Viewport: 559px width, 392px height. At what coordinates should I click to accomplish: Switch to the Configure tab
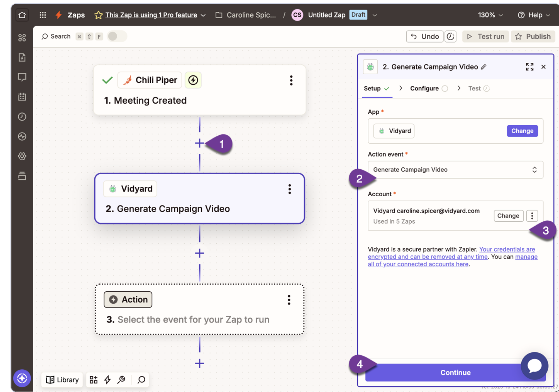point(429,89)
